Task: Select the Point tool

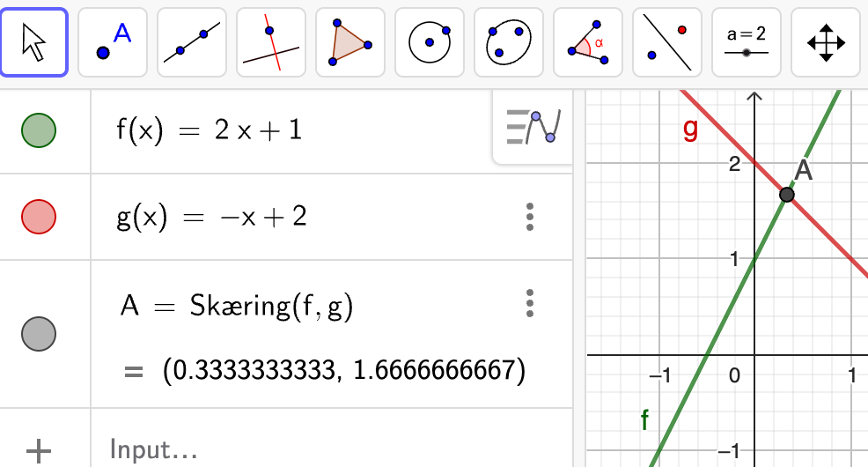Action: point(113,42)
